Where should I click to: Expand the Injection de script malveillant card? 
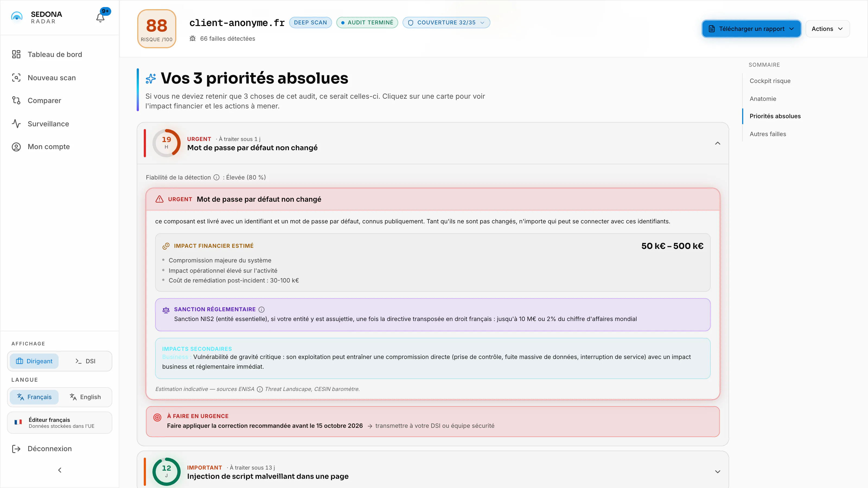coord(718,471)
